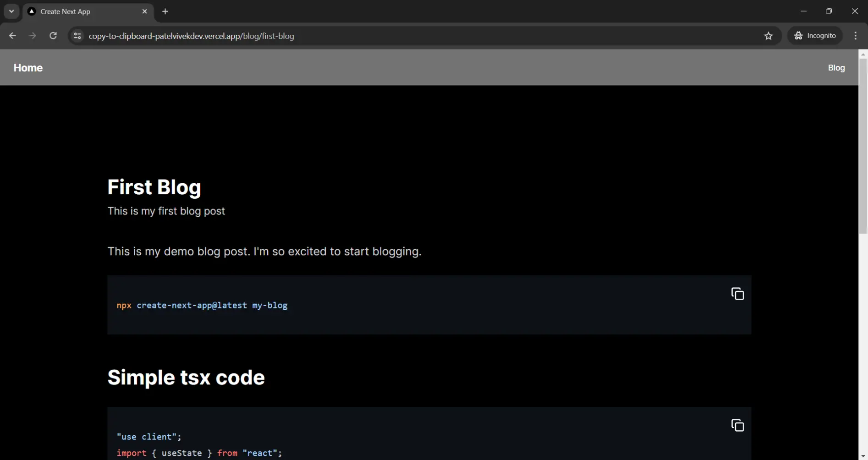Copy the Simple tsx code block
The height and width of the screenshot is (460, 868).
coord(737,425)
